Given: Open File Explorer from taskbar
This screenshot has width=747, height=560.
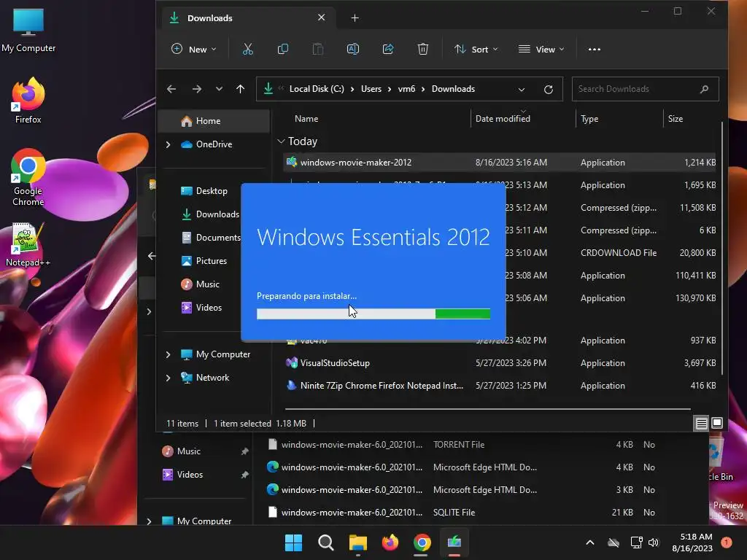Looking at the screenshot, I should tap(357, 542).
